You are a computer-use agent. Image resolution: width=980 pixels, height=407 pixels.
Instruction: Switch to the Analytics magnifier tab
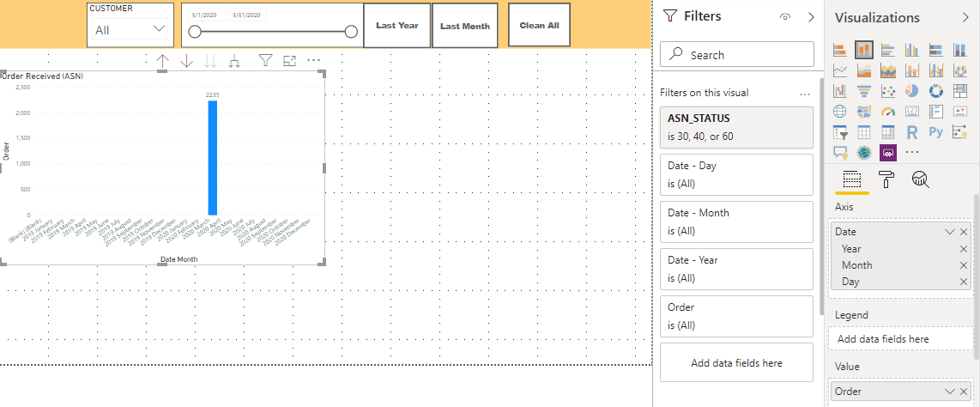(x=921, y=180)
